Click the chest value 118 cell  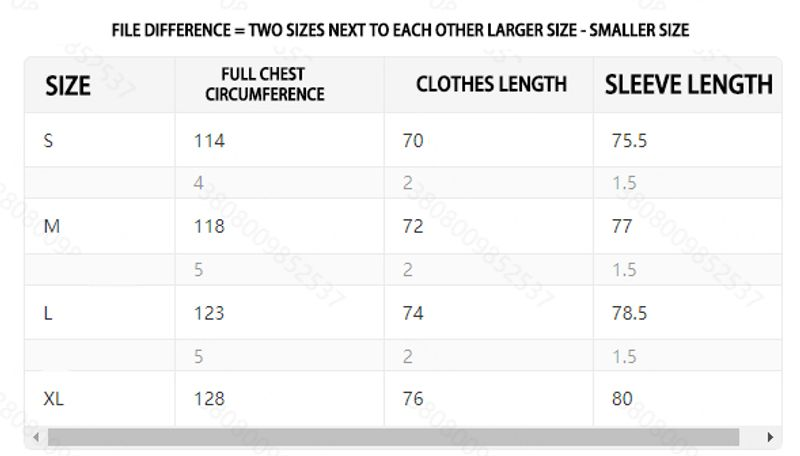[209, 227]
